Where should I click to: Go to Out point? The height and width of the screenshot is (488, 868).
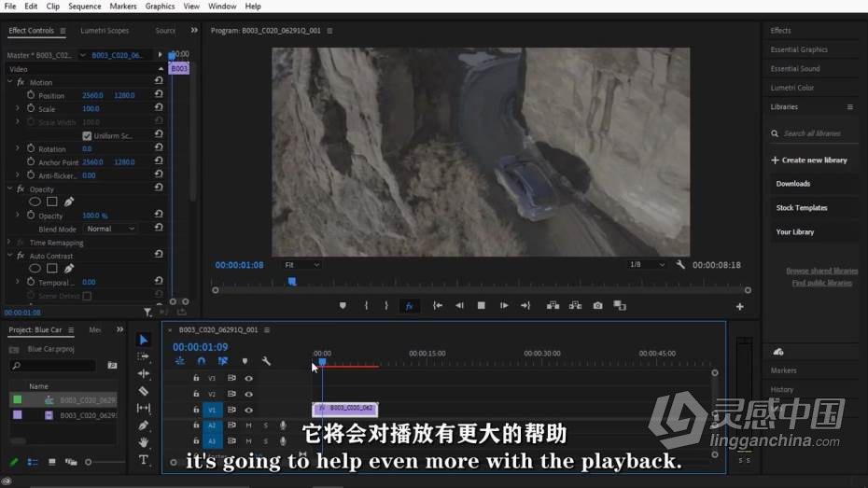[x=525, y=305]
